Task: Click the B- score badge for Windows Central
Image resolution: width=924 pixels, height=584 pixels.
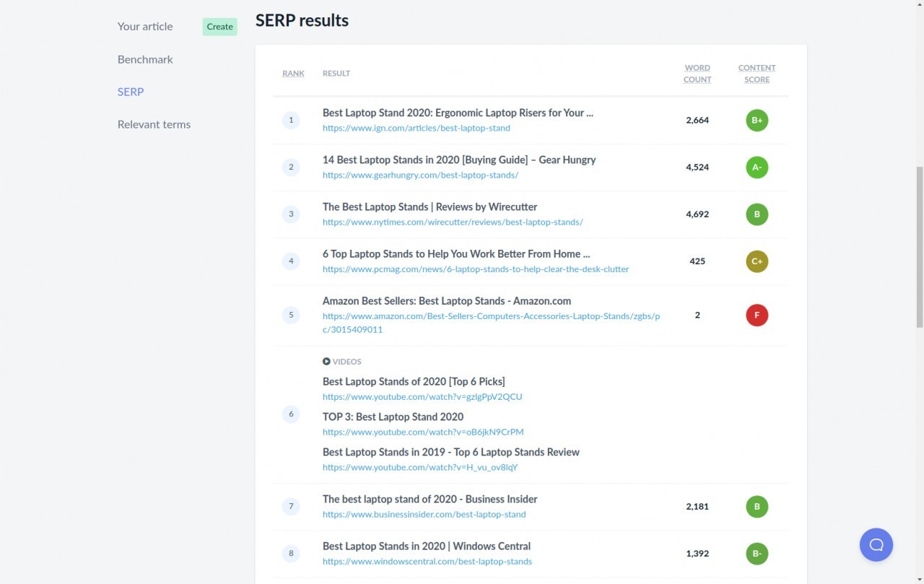Action: pos(757,554)
